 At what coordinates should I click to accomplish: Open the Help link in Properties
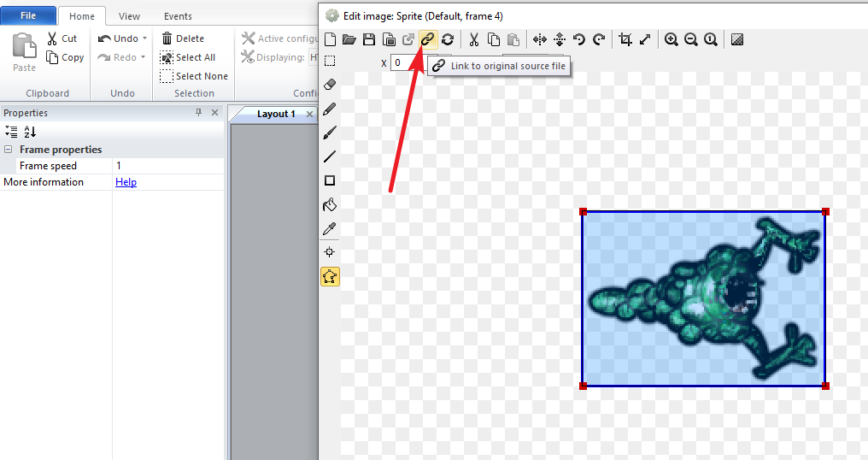(126, 182)
